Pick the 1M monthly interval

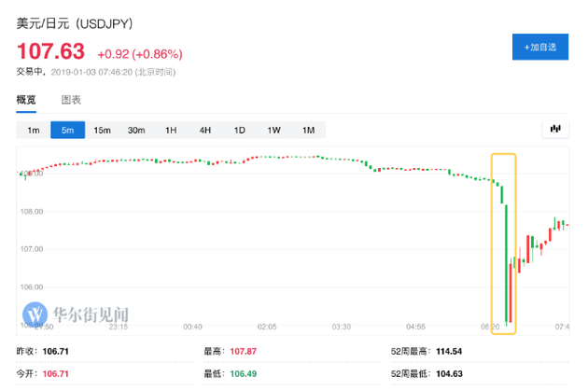[x=308, y=130]
